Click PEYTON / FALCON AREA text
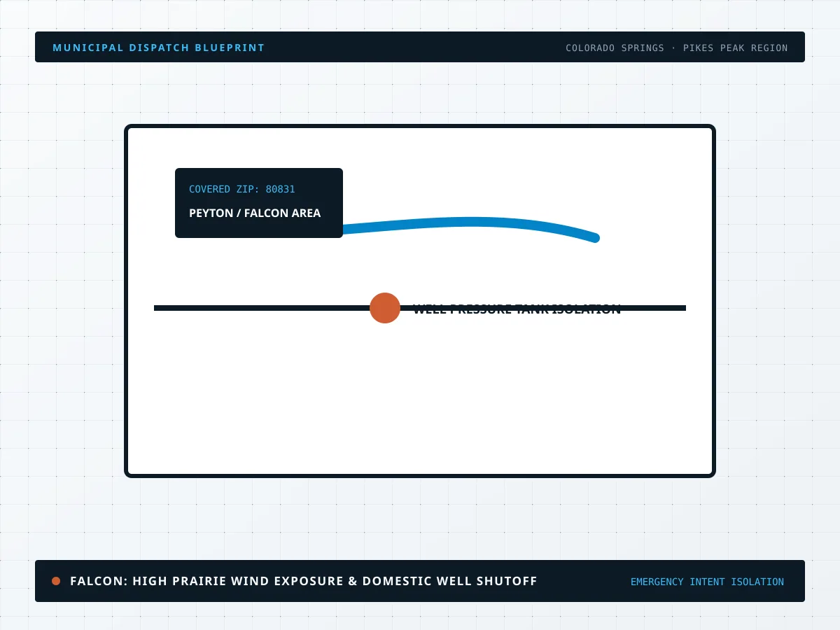This screenshot has width=840, height=630. pos(255,213)
